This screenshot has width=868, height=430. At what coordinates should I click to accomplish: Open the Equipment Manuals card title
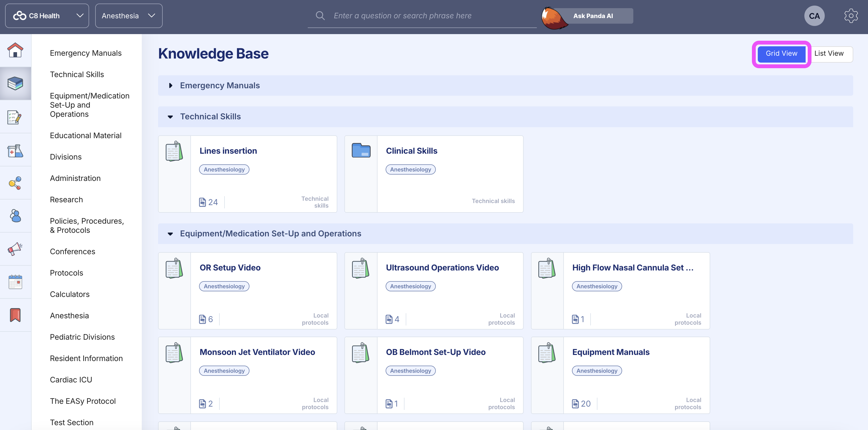coord(611,352)
